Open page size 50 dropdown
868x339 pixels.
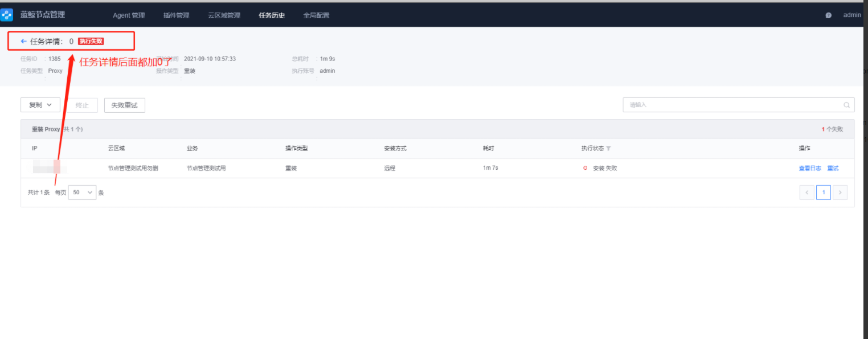click(83, 193)
